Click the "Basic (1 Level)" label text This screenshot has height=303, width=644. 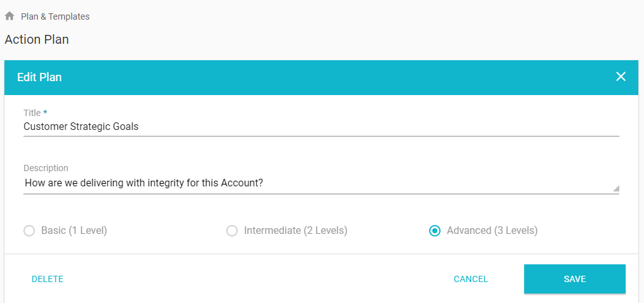pyautogui.click(x=74, y=231)
